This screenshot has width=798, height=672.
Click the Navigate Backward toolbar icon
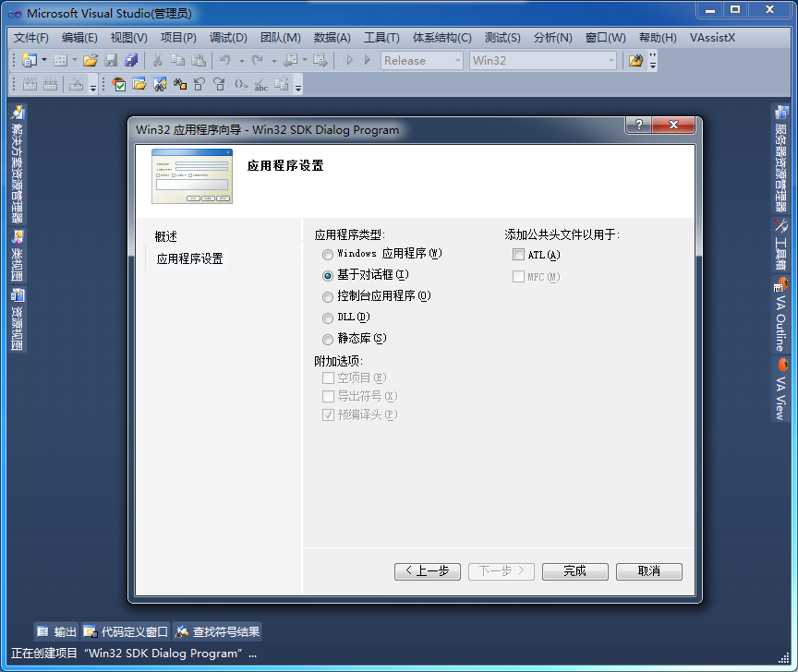point(290,61)
